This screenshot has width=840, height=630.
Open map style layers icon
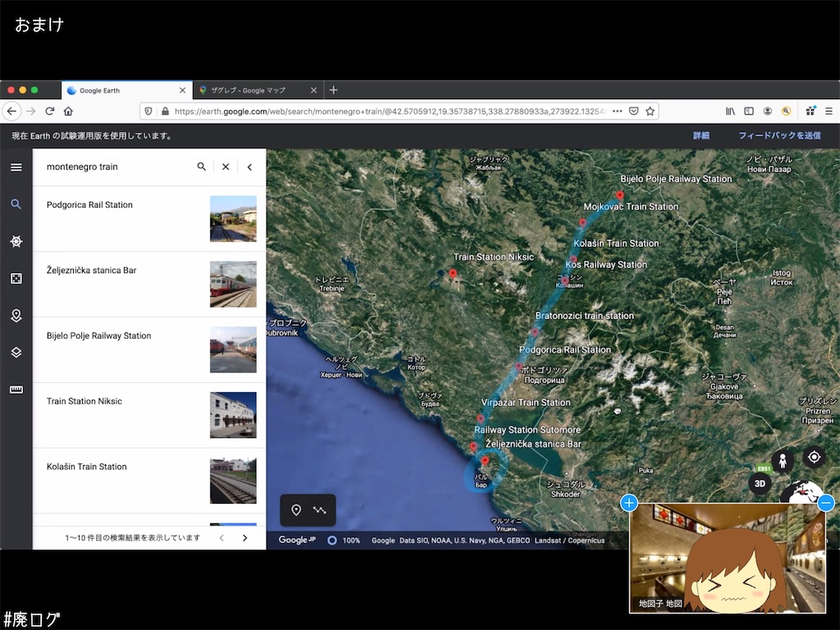click(x=16, y=353)
